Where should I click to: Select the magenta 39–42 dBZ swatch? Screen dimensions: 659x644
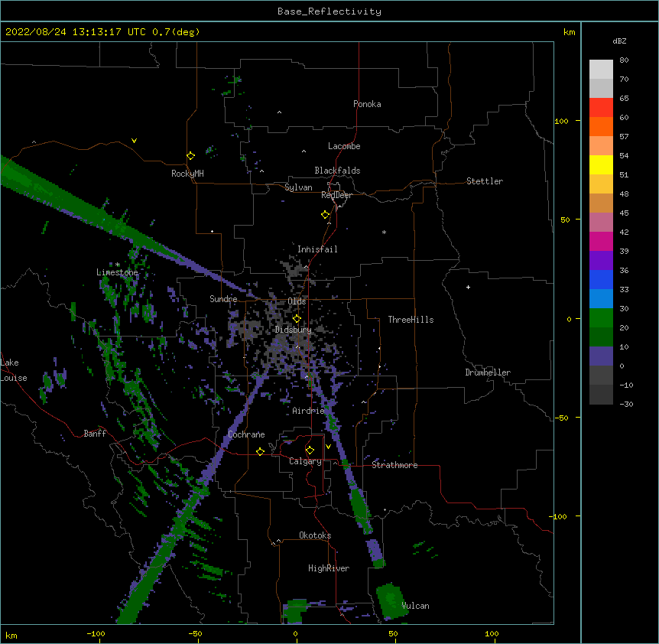pos(601,241)
